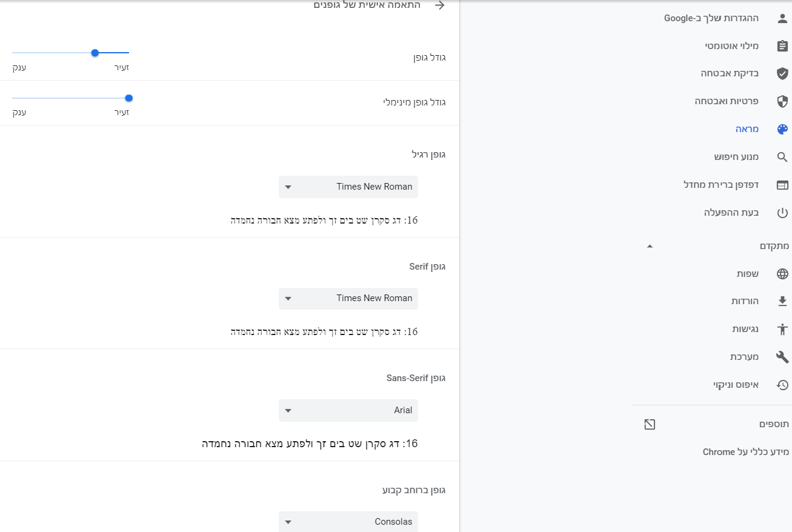Viewport: 792px width, 532px height.
Task: Click the clipboard autofill icon
Action: click(x=782, y=46)
